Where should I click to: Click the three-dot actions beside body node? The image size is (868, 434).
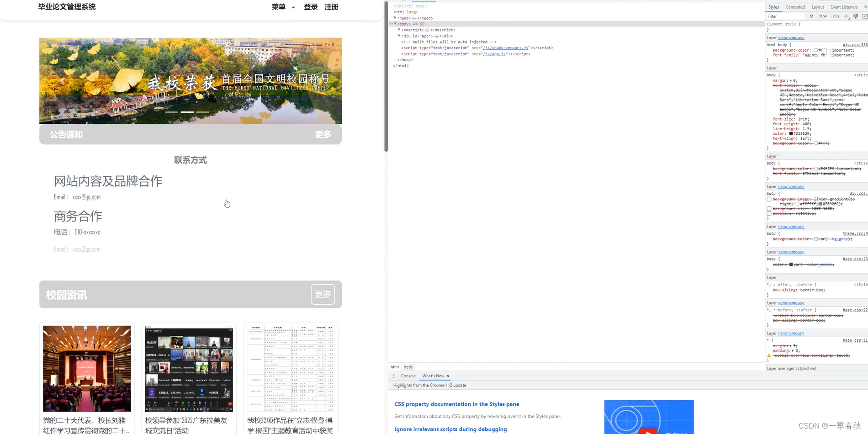pyautogui.click(x=391, y=24)
